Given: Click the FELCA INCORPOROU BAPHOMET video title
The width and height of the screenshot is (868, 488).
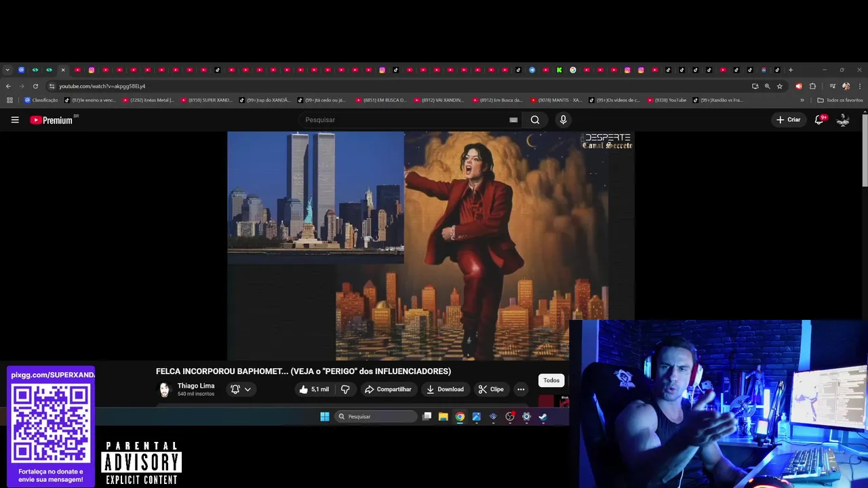Looking at the screenshot, I should (303, 371).
